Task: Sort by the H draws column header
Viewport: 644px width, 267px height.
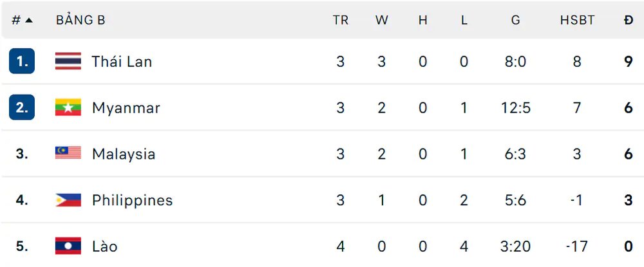Action: click(x=423, y=20)
